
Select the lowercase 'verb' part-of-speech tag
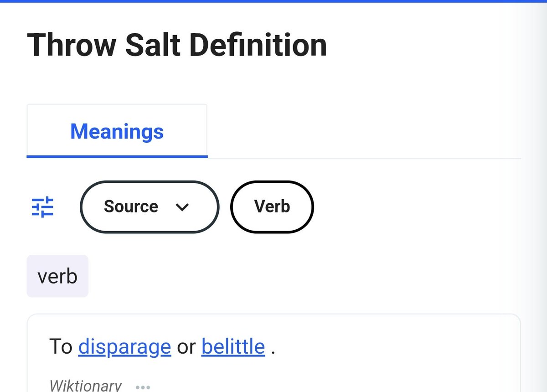[x=57, y=276]
